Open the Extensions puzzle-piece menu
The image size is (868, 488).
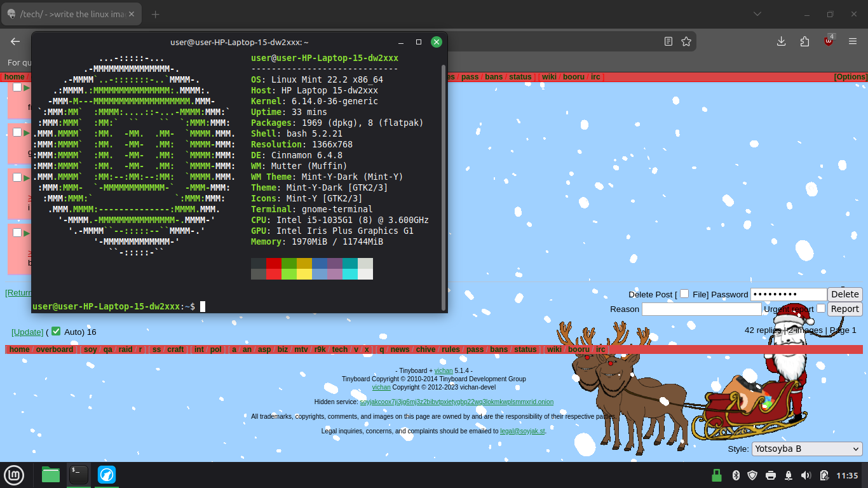pyautogui.click(x=805, y=41)
